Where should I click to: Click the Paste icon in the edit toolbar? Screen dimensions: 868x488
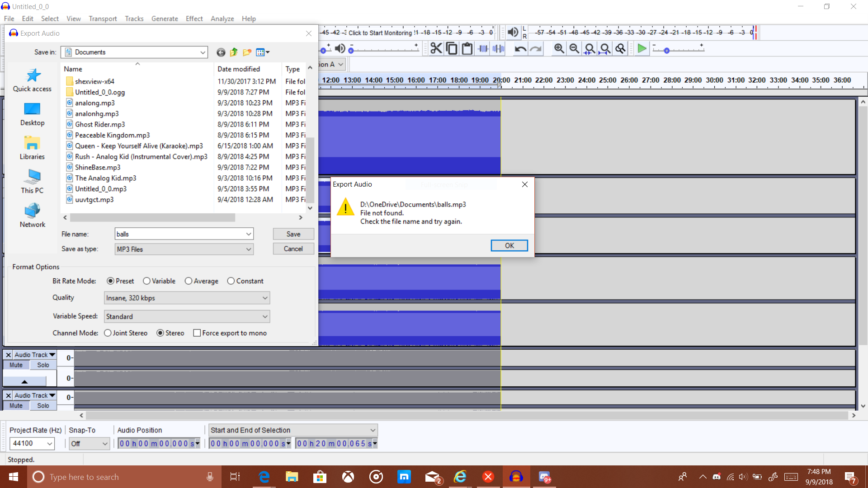[467, 48]
